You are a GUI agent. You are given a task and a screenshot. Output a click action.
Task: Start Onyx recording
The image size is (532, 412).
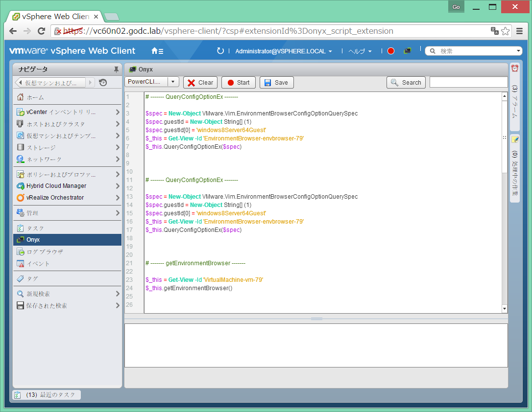(x=238, y=82)
